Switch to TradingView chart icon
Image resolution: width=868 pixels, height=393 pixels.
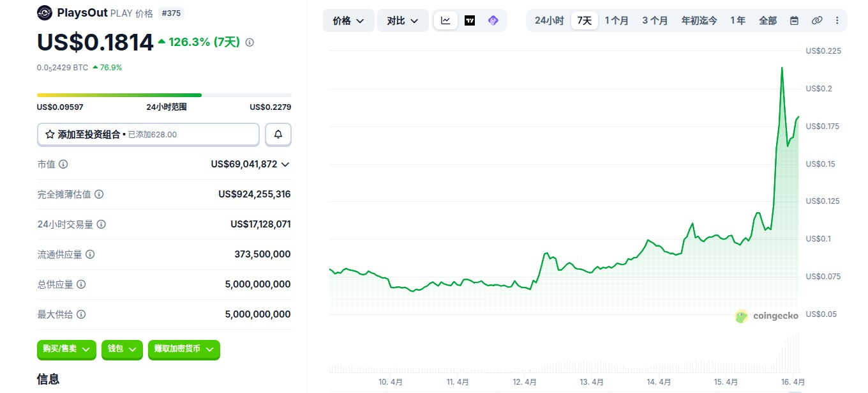pos(470,20)
